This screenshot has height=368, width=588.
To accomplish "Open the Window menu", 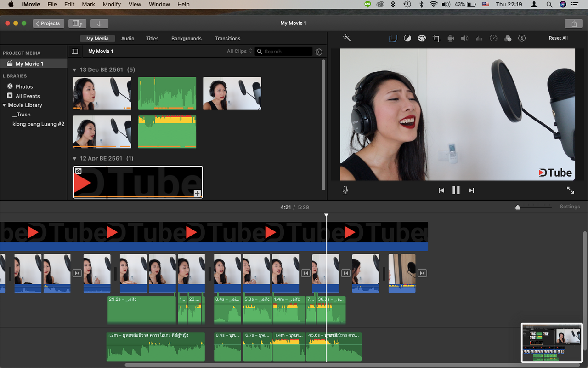I will 159,4.
